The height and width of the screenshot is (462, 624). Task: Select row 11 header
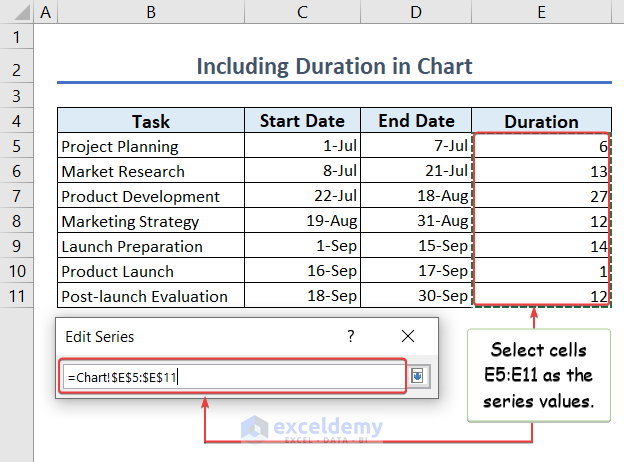(x=17, y=296)
